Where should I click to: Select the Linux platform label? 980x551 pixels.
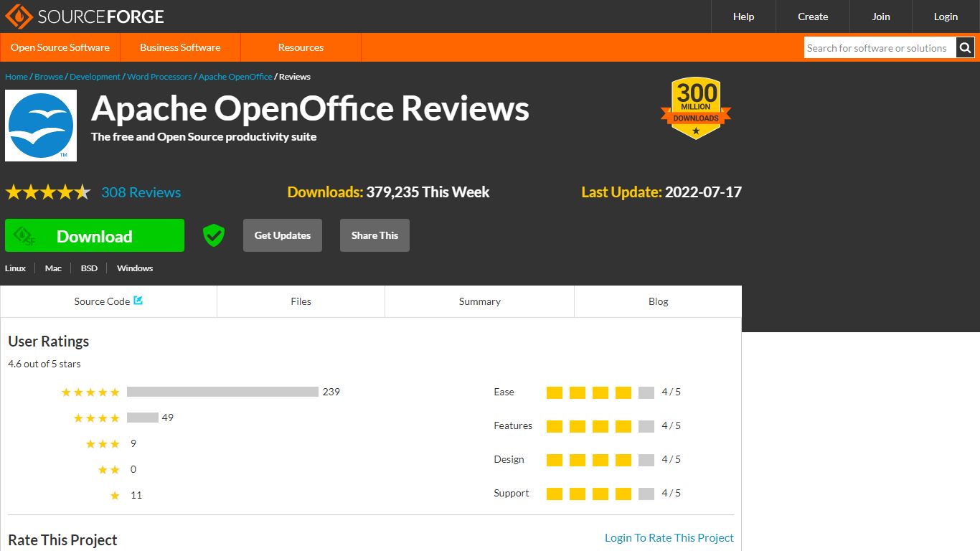click(x=15, y=268)
